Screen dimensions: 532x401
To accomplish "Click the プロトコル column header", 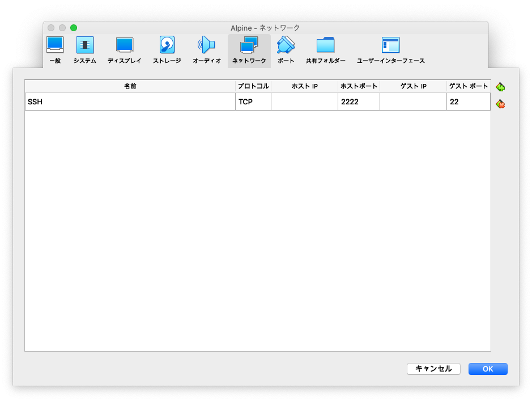I will (x=253, y=86).
